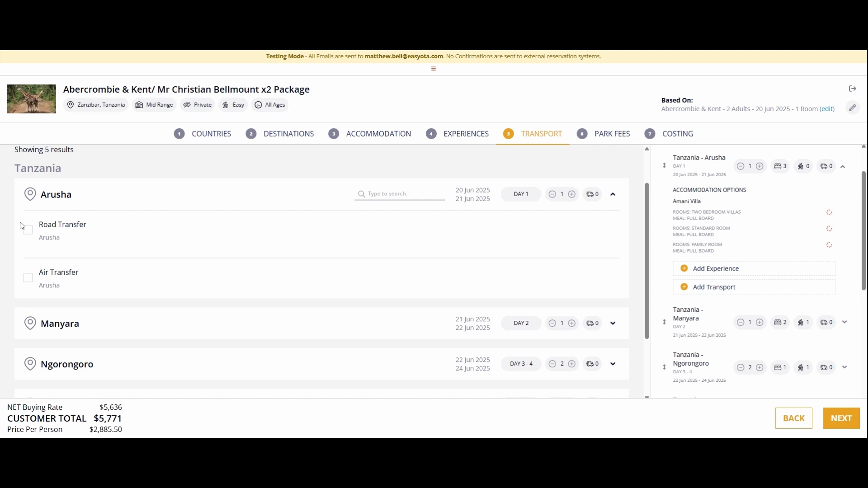
Task: Click the Ngorongoro location pin icon
Action: (x=30, y=364)
